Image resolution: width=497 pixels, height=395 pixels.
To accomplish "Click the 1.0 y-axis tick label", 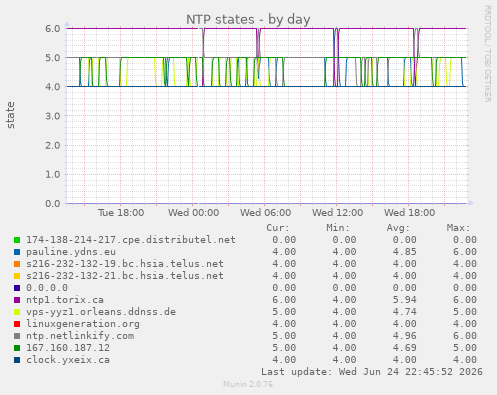I will [x=53, y=174].
